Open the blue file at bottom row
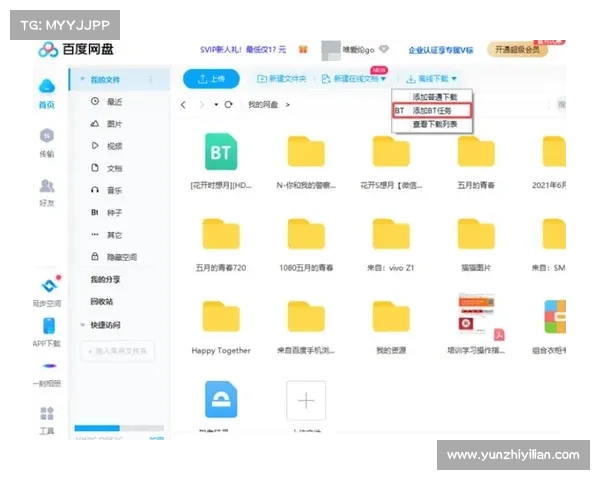 (221, 399)
